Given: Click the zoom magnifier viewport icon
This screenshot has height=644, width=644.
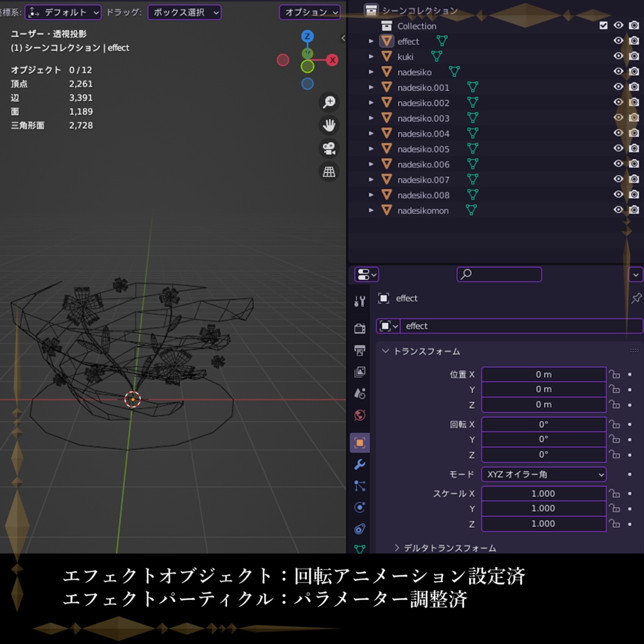Looking at the screenshot, I should (x=329, y=102).
